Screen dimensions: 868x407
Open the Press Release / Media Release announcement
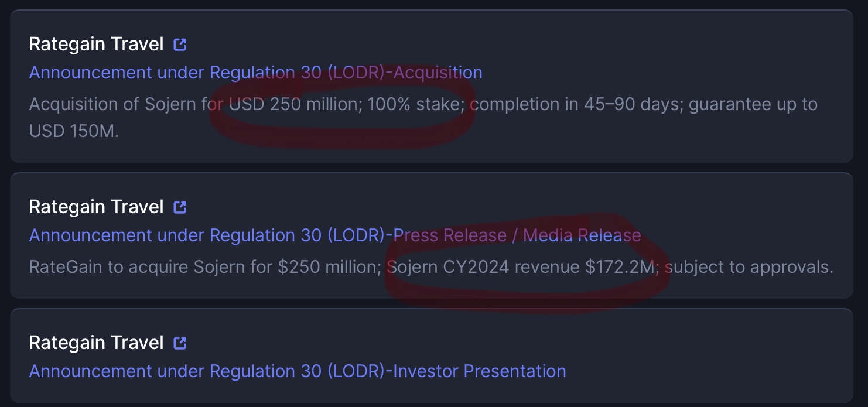point(335,235)
